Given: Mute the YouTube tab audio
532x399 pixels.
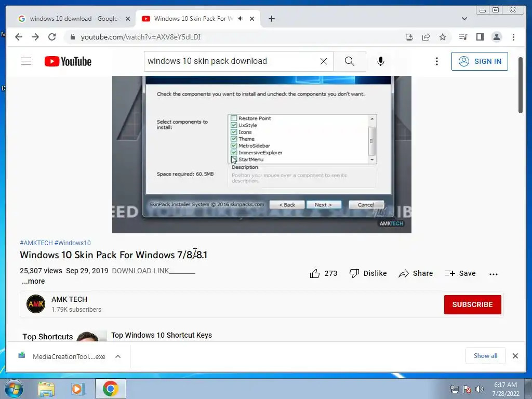Looking at the screenshot, I should tap(241, 19).
